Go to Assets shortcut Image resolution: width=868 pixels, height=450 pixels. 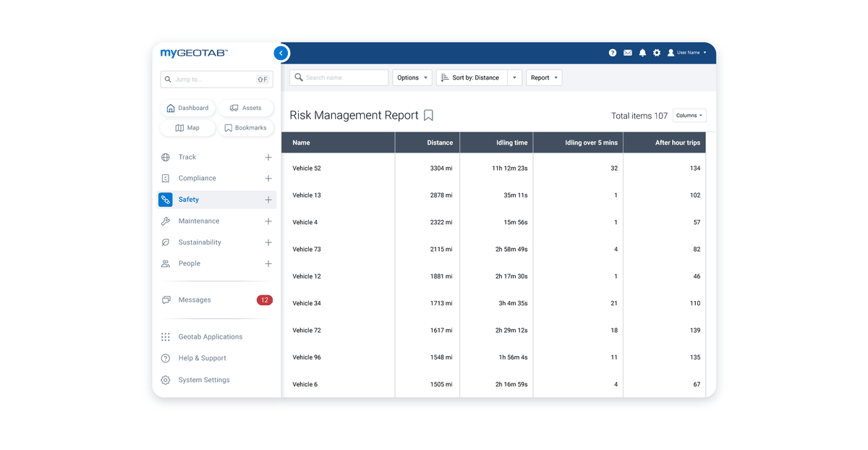[246, 108]
